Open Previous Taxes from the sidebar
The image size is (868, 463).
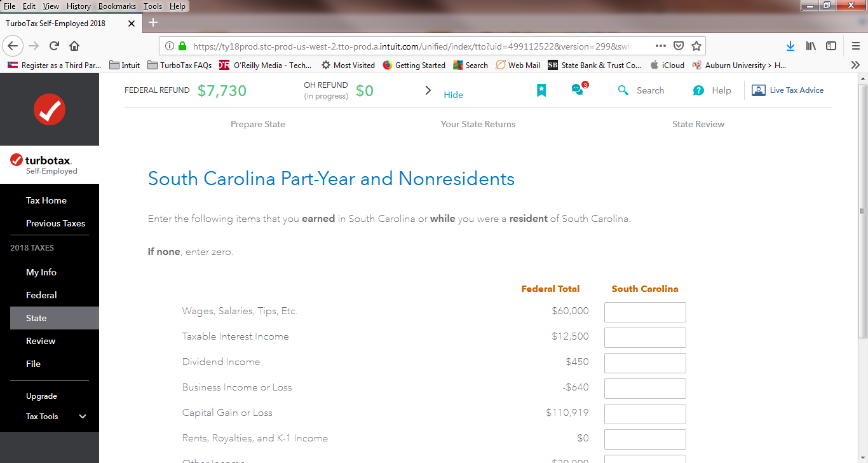tap(55, 223)
